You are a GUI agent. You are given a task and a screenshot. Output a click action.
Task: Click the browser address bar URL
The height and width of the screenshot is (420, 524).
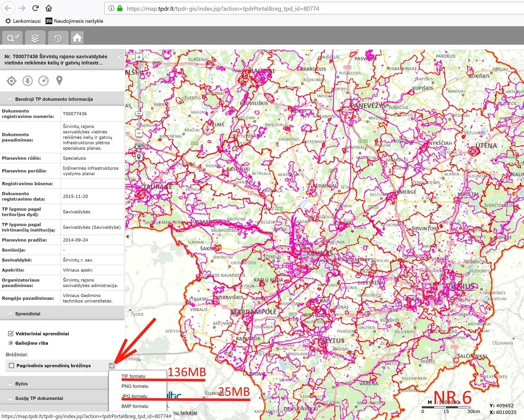pyautogui.click(x=223, y=8)
